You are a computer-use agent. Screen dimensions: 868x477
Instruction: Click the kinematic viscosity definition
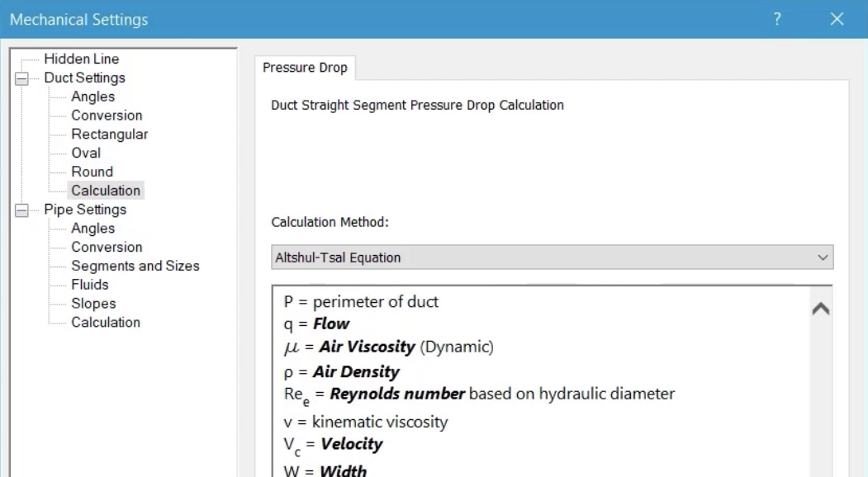pos(365,422)
